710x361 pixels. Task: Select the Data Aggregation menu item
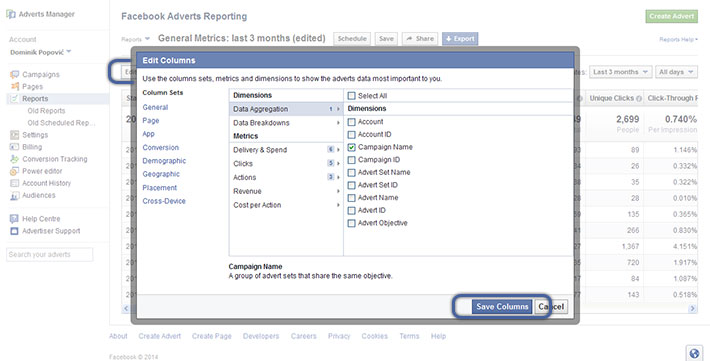click(x=286, y=109)
